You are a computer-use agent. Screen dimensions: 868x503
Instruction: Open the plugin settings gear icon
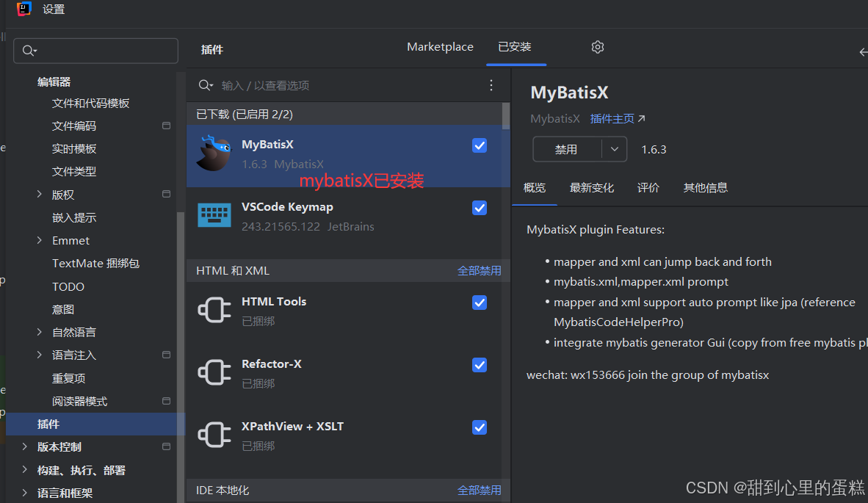[x=597, y=47]
